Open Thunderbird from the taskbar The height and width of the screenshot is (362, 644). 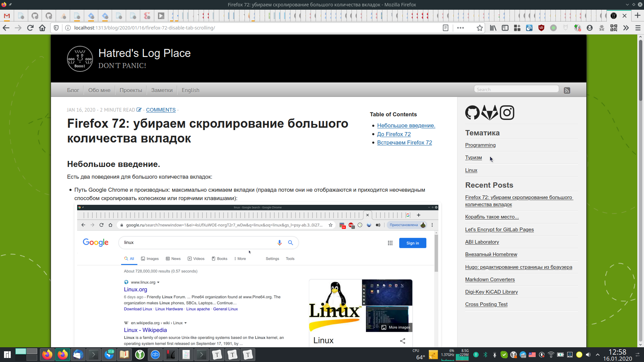78,355
